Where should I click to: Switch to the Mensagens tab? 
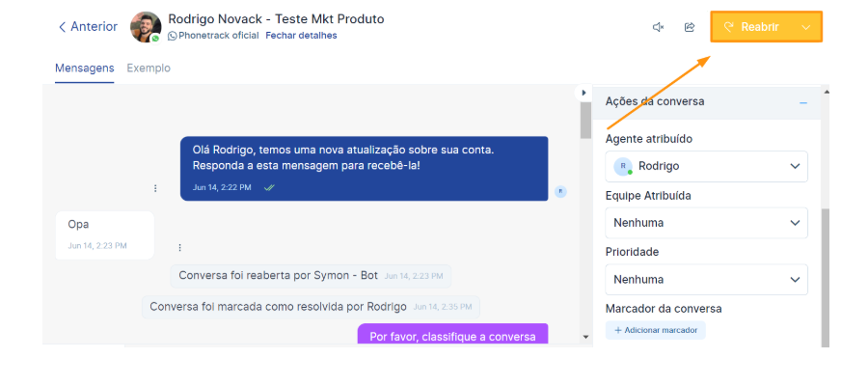pyautogui.click(x=84, y=69)
